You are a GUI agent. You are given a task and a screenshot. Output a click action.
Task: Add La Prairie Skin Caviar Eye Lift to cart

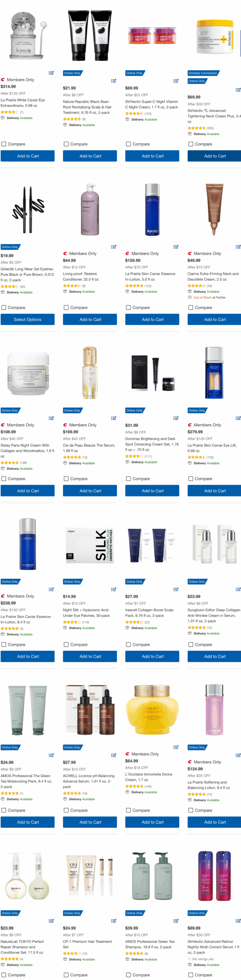pyautogui.click(x=214, y=490)
